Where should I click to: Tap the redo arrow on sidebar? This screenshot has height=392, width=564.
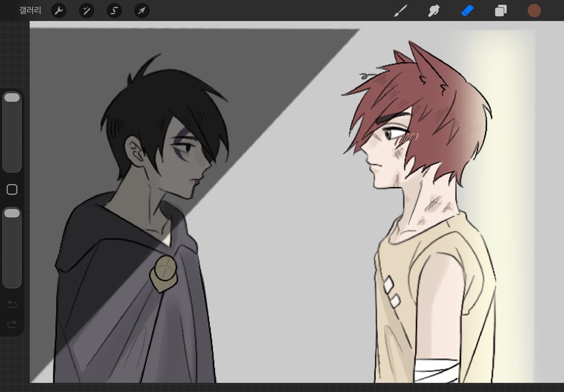click(12, 324)
